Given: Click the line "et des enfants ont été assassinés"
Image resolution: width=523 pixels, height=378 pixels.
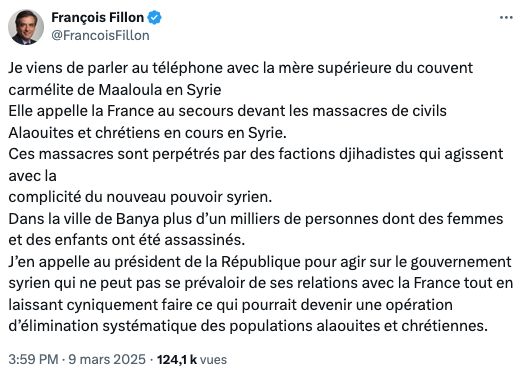Looking at the screenshot, I should pyautogui.click(x=127, y=240).
